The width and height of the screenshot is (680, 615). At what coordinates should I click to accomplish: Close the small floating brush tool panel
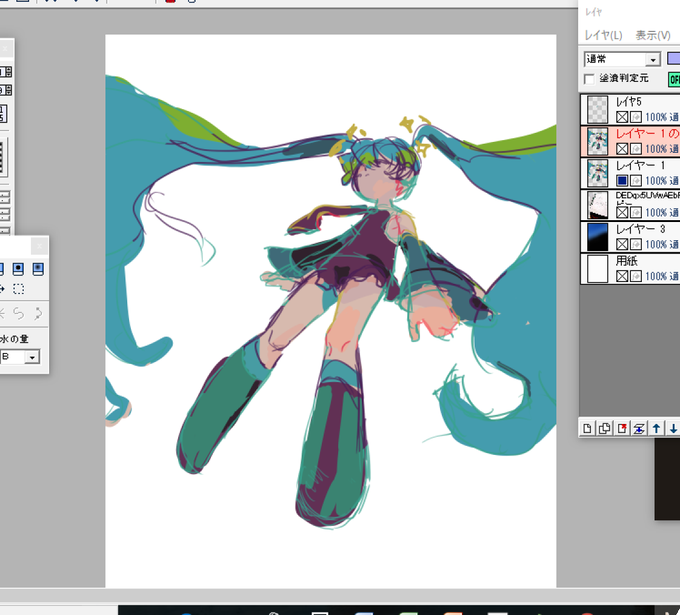(39, 246)
